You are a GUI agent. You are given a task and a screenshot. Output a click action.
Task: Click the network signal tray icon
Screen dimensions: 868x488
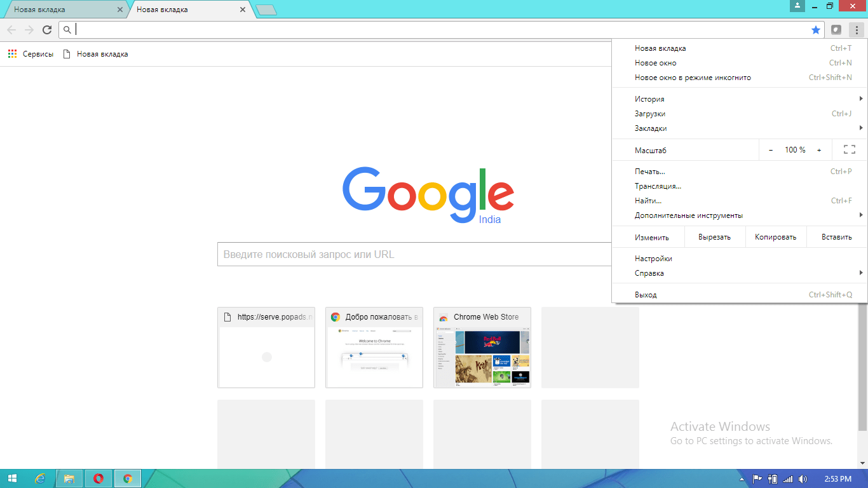[x=788, y=479]
